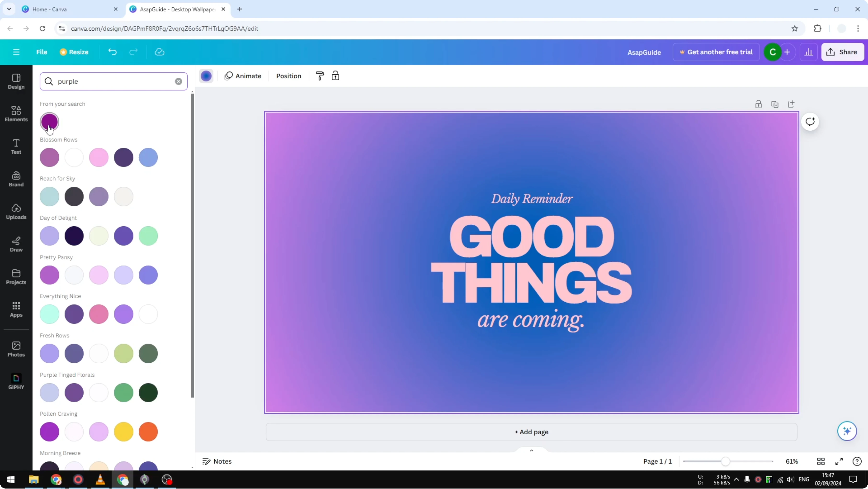The height and width of the screenshot is (489, 868).
Task: Select the GOOD THINGS headline text
Action: coord(531,260)
